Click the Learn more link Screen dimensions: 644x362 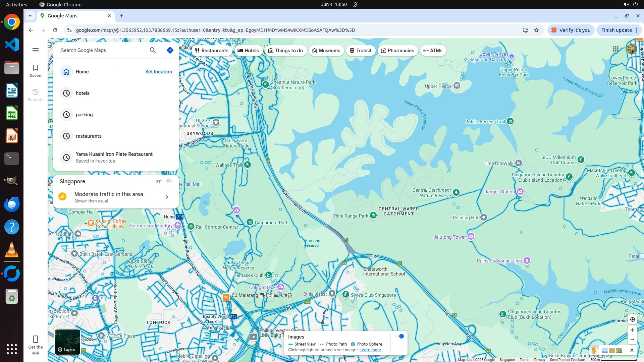point(370,350)
